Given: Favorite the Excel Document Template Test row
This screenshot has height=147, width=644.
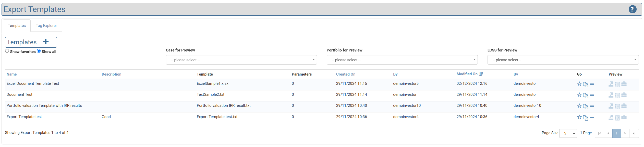Looking at the screenshot, I should click(x=579, y=84).
